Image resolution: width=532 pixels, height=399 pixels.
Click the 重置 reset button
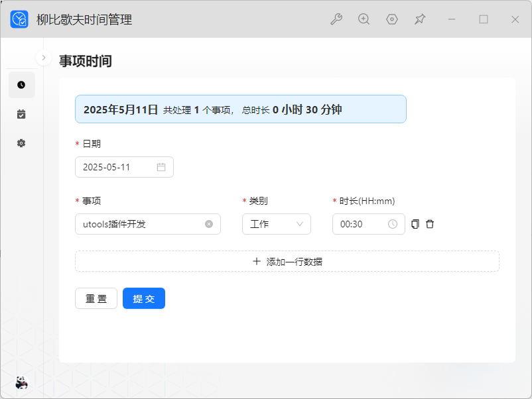96,299
